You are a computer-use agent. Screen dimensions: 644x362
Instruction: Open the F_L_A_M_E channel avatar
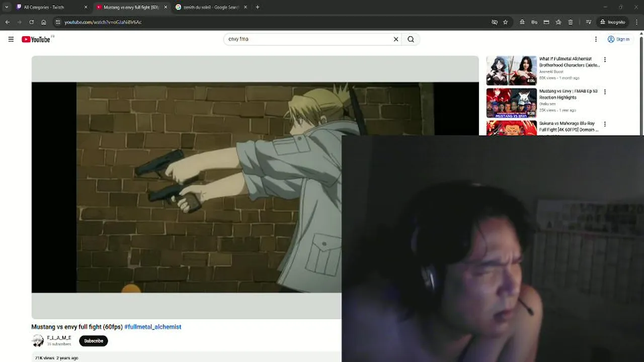pos(38,340)
